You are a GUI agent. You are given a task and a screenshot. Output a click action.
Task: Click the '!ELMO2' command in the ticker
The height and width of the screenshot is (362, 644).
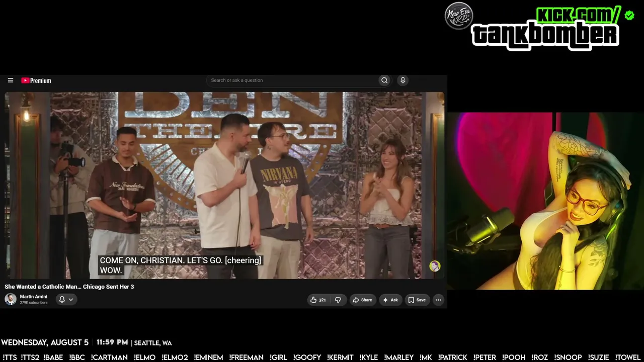pyautogui.click(x=175, y=357)
